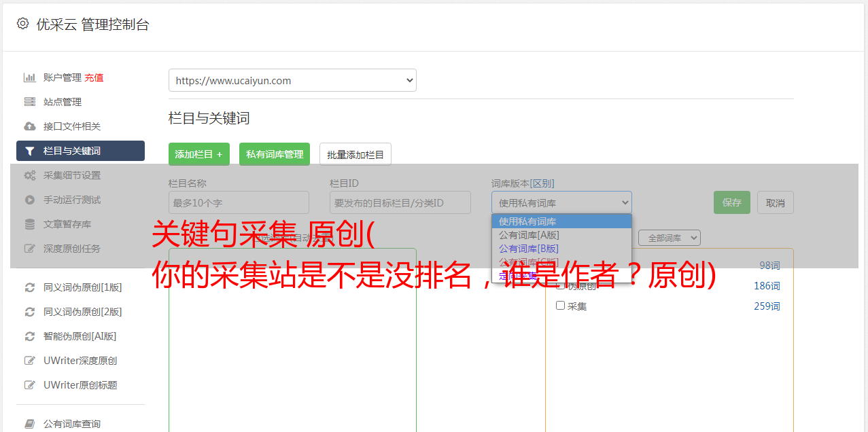Click the filter funnel icon for 栏目与关键词

(x=29, y=151)
